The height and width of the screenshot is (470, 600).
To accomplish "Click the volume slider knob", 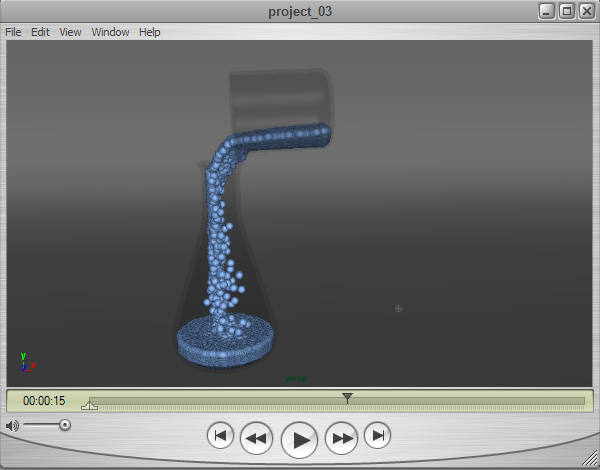I will coord(65,425).
